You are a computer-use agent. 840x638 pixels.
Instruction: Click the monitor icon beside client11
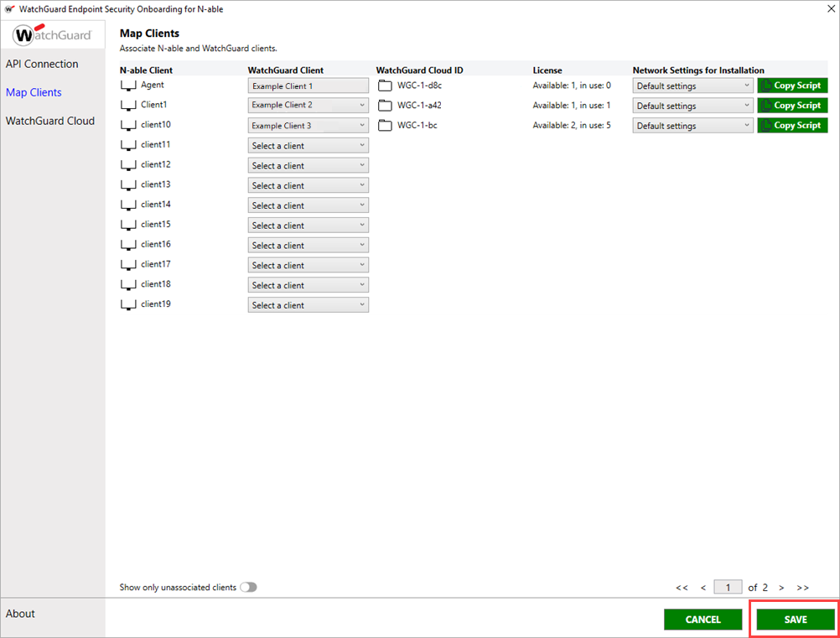point(128,145)
